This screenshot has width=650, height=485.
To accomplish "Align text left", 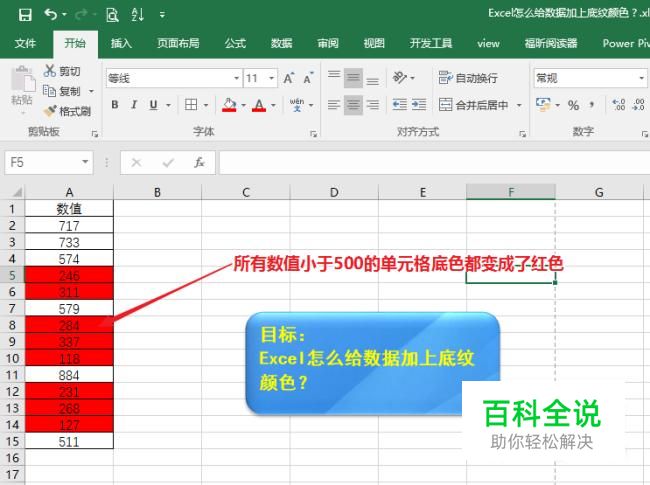I will [x=334, y=105].
